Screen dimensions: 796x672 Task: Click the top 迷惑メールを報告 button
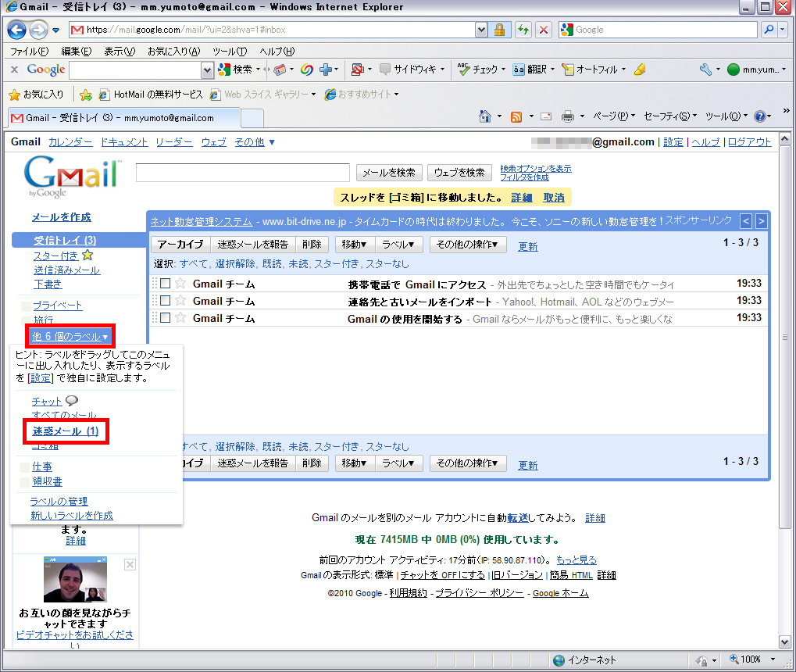[x=253, y=245]
